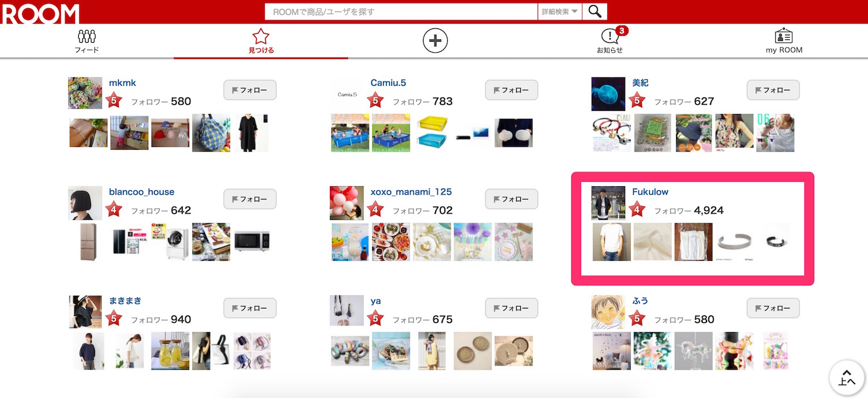Click the ROOM logo

coord(40,13)
